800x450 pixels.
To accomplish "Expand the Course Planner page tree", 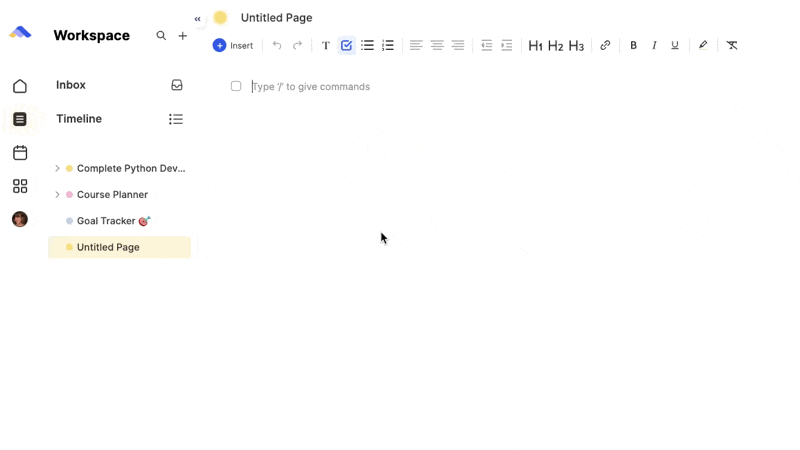I will click(x=57, y=195).
